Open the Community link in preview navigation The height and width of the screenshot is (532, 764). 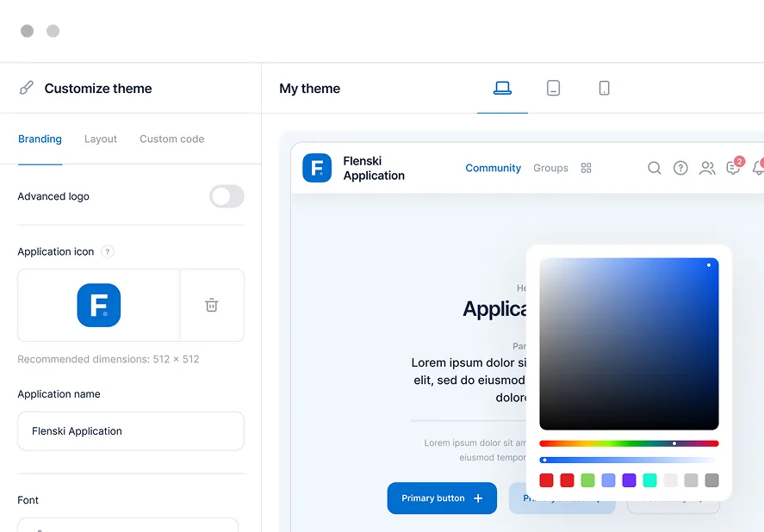coord(493,168)
